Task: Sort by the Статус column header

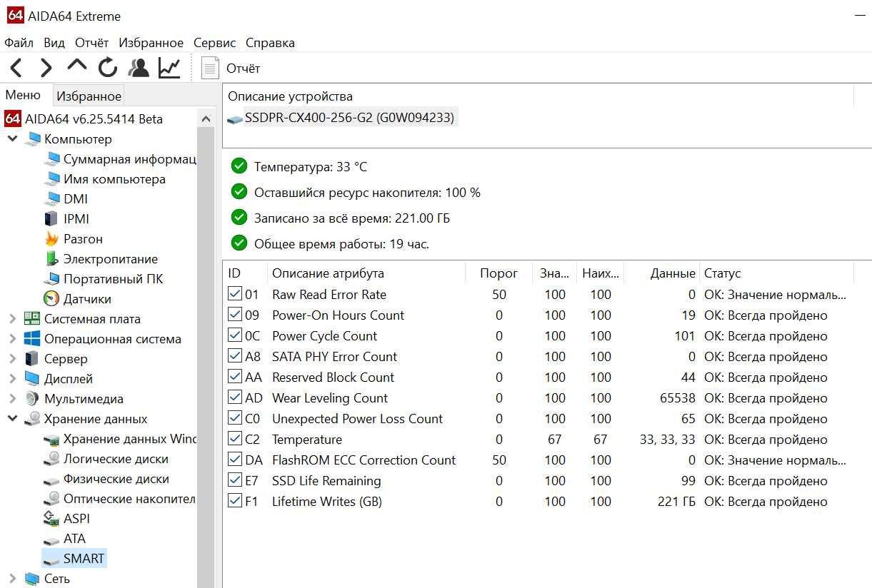Action: 777,273
